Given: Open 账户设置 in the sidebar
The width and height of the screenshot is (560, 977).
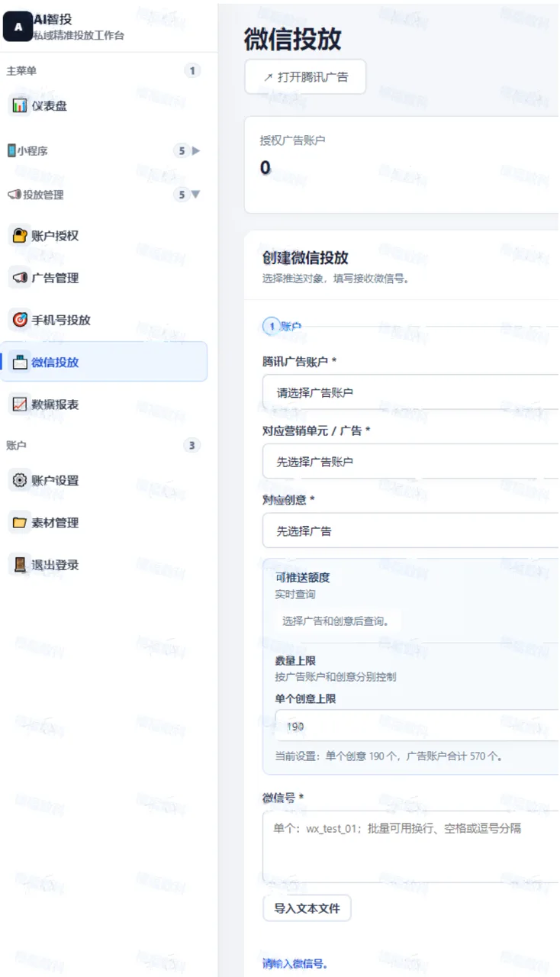Looking at the screenshot, I should (x=104, y=481).
